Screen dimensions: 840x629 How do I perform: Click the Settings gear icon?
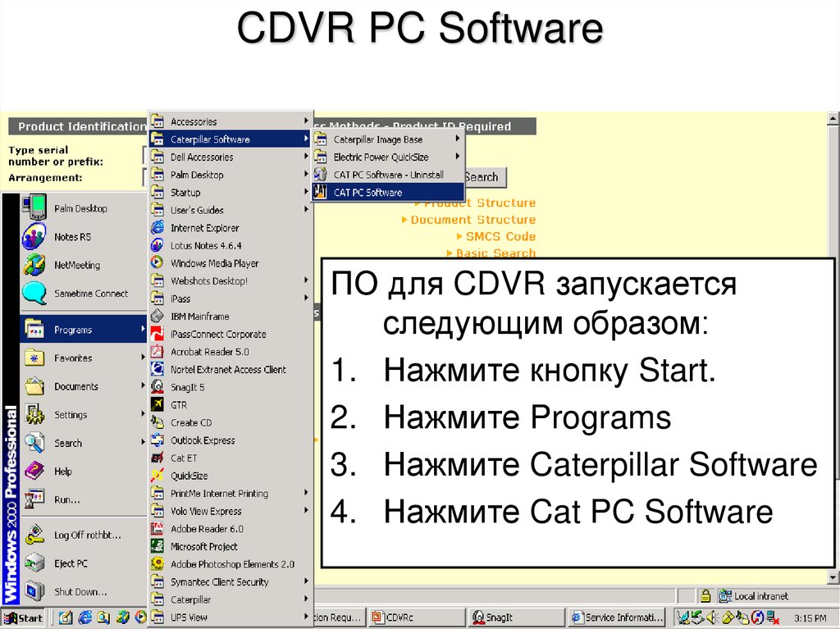pyautogui.click(x=34, y=415)
